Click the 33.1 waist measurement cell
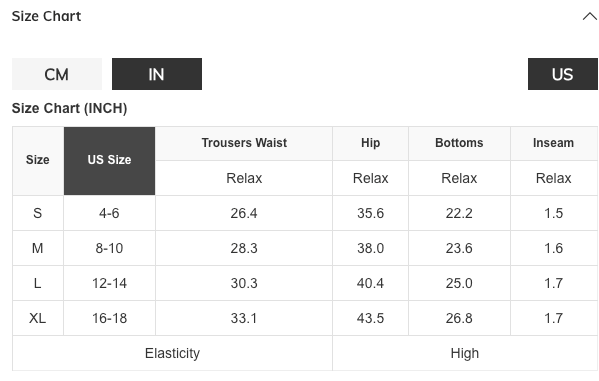 pyautogui.click(x=244, y=318)
